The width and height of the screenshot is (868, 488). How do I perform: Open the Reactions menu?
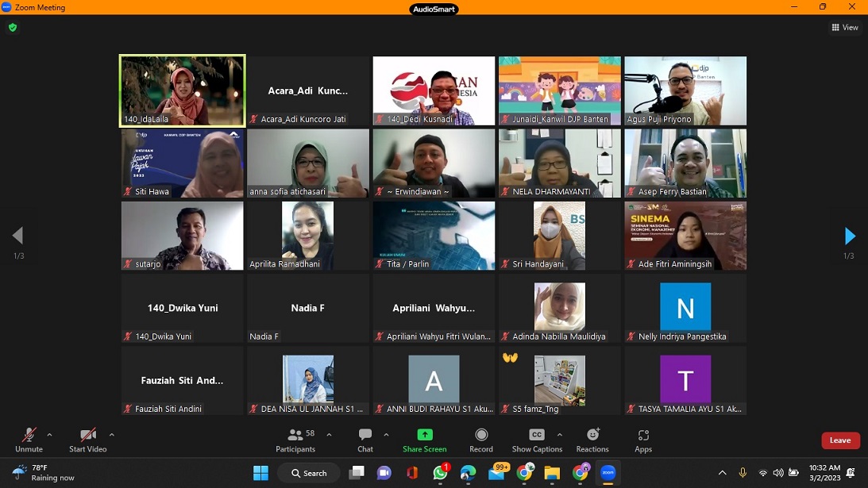pos(592,440)
